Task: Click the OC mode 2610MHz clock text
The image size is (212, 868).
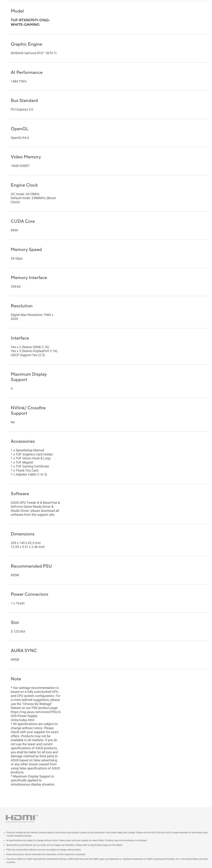Action: pyautogui.click(x=25, y=194)
